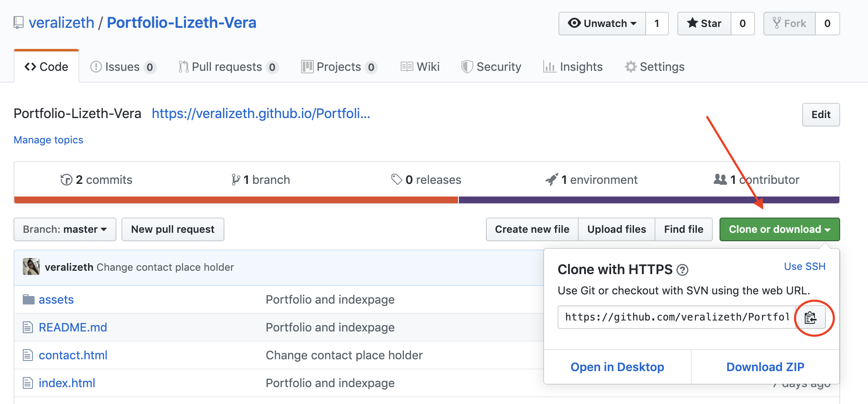Star this repository
868x404 pixels.
pyautogui.click(x=704, y=24)
